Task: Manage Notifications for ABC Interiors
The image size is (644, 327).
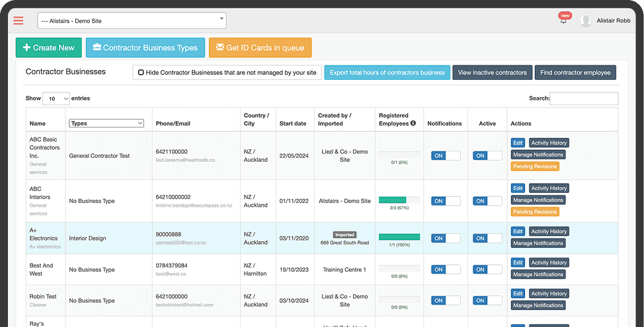Action: (x=538, y=200)
